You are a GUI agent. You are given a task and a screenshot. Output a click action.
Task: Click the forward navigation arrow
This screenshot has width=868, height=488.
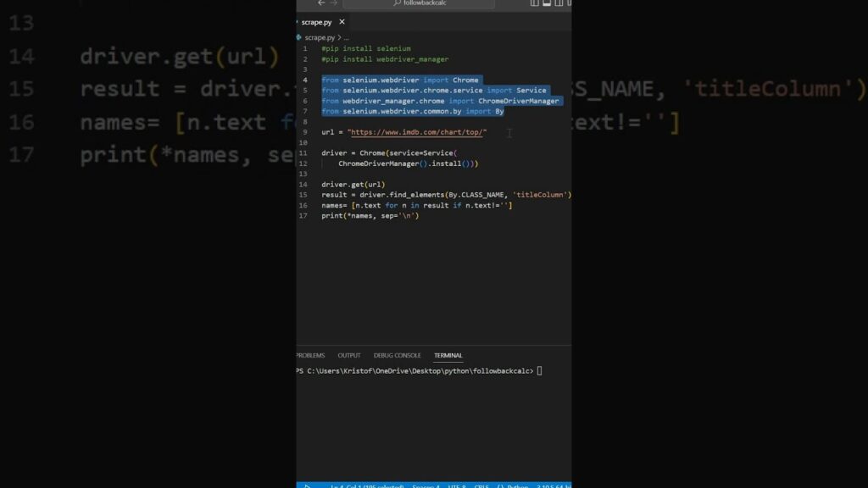coord(333,3)
